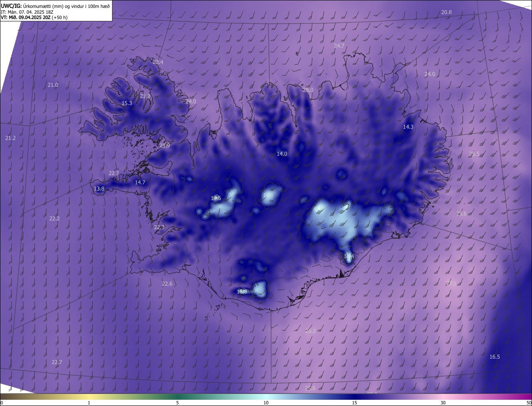Click the map value 22.6
The height and width of the screenshot is (406, 532).
pos(167,284)
